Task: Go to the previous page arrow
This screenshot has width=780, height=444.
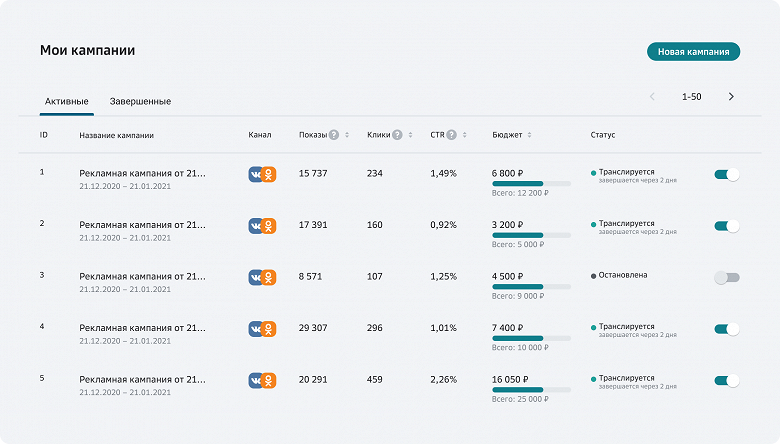Action: pyautogui.click(x=652, y=97)
